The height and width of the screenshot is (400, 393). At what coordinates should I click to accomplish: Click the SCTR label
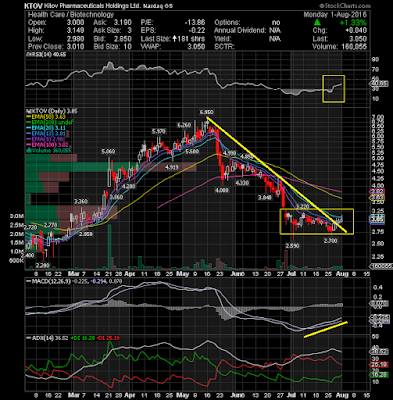(x=224, y=47)
